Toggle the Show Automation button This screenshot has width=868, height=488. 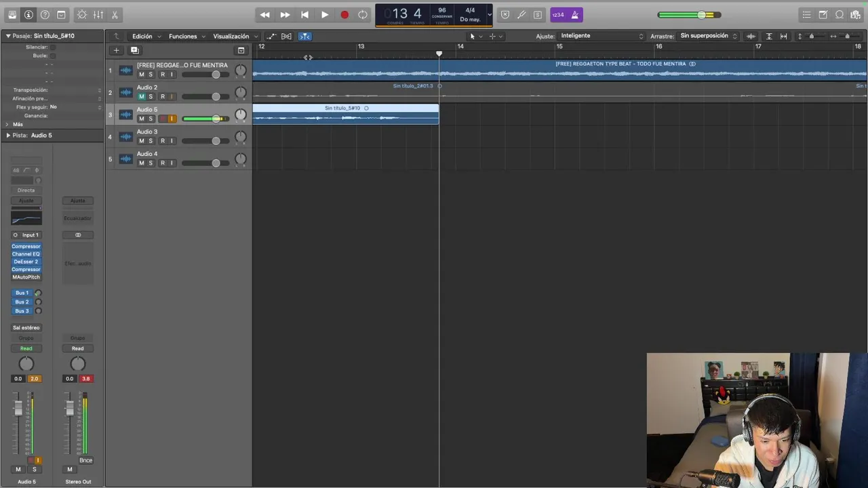click(x=271, y=37)
